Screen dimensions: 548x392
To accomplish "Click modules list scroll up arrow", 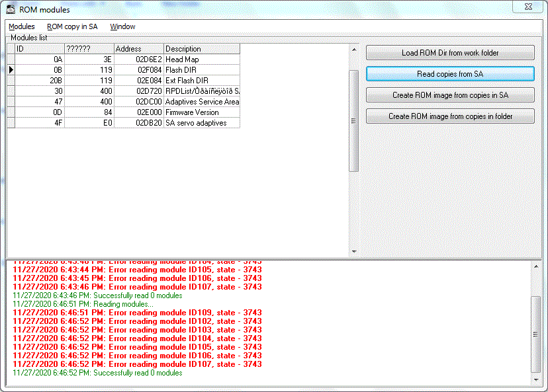I will pyautogui.click(x=354, y=50).
